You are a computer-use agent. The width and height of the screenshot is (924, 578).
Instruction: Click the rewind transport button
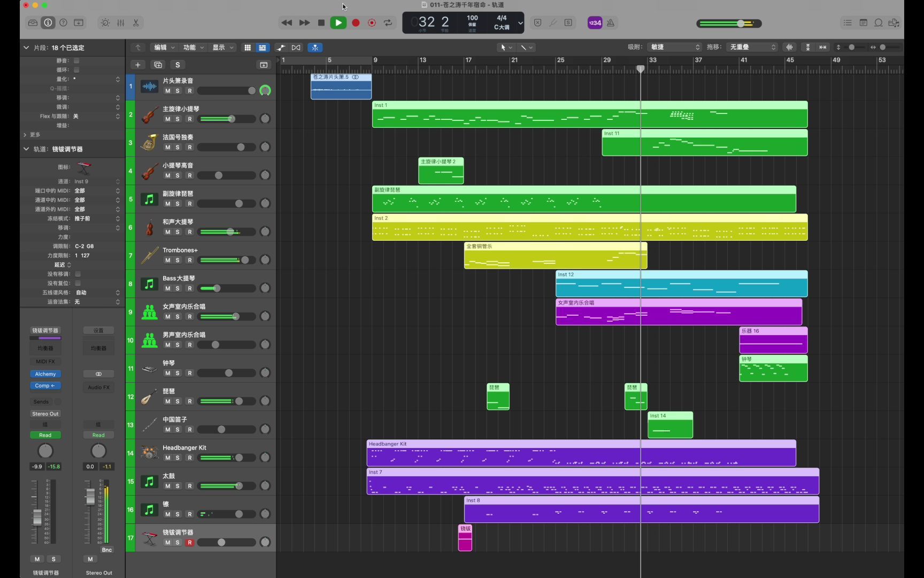pos(287,22)
